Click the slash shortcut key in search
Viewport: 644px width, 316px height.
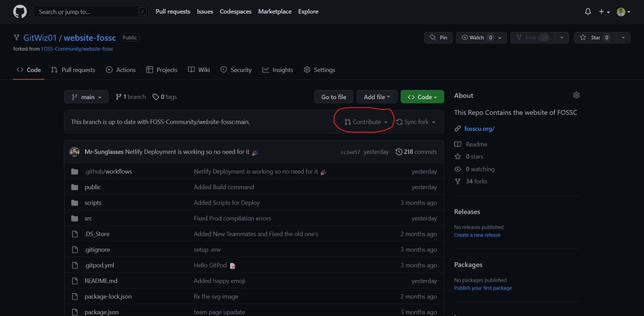click(x=142, y=12)
